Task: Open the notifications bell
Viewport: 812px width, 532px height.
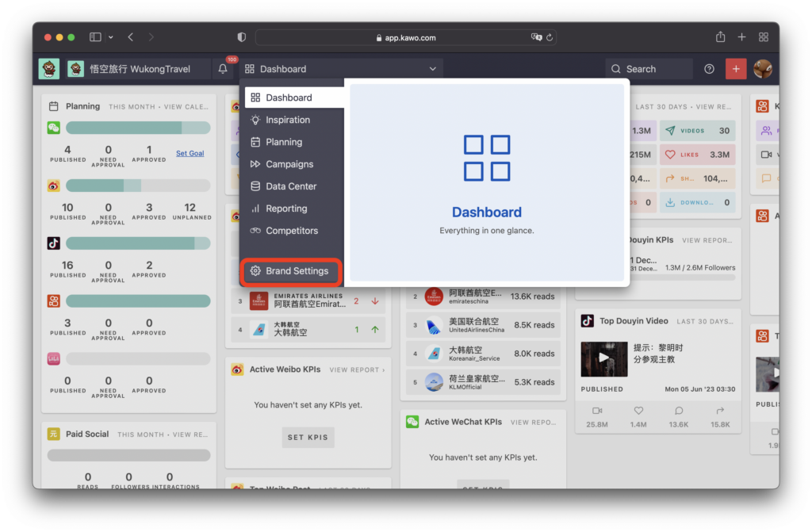Action: pyautogui.click(x=223, y=69)
